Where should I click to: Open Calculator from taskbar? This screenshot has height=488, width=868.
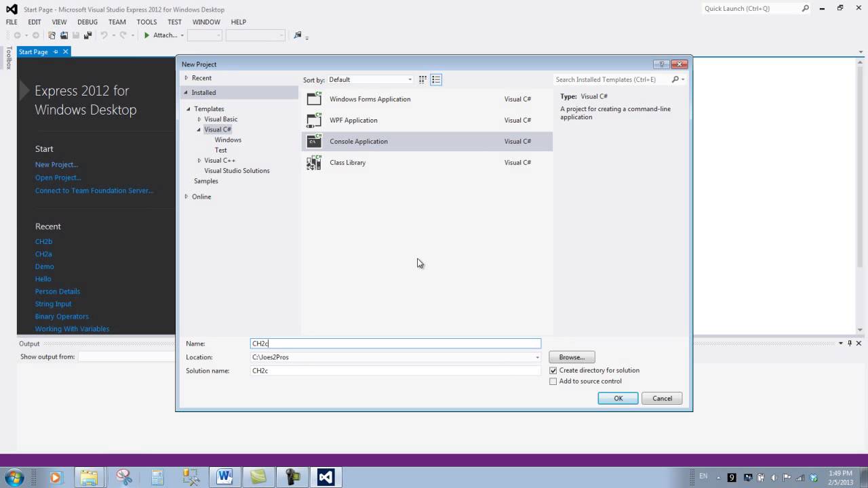click(157, 477)
